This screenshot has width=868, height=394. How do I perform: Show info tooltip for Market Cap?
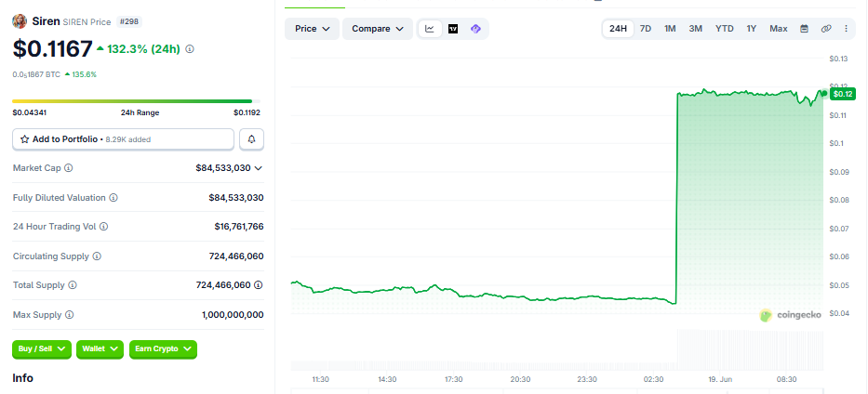tap(69, 168)
